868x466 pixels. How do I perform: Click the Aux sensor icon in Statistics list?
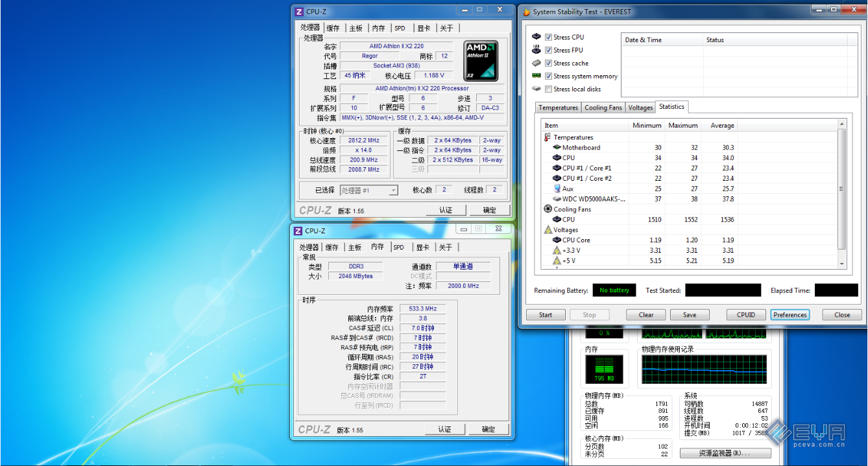tap(557, 189)
